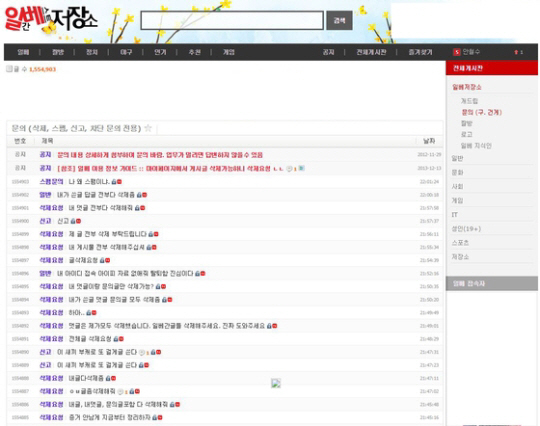Expand the IT section in the sidebar
The width and height of the screenshot is (540, 426).
pos(455,215)
